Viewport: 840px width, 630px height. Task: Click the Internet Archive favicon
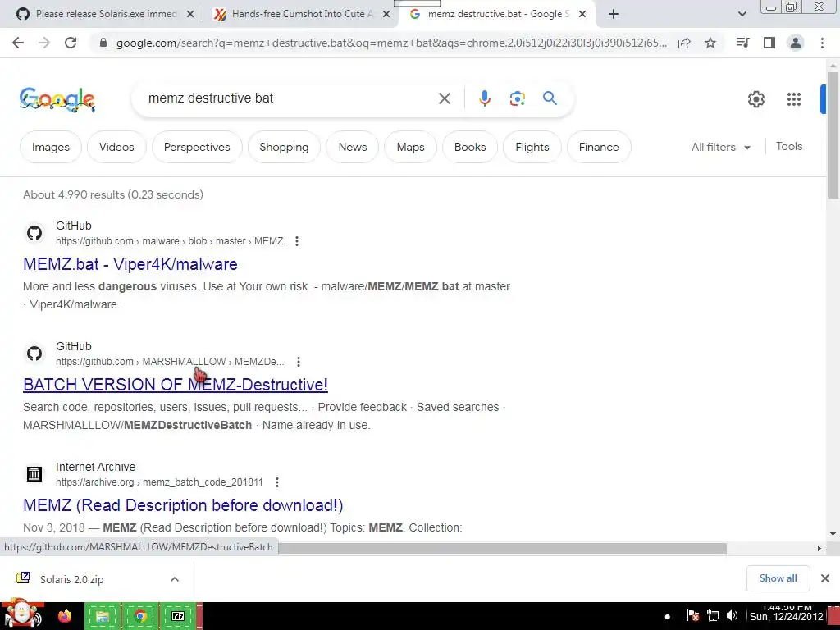[x=34, y=474]
